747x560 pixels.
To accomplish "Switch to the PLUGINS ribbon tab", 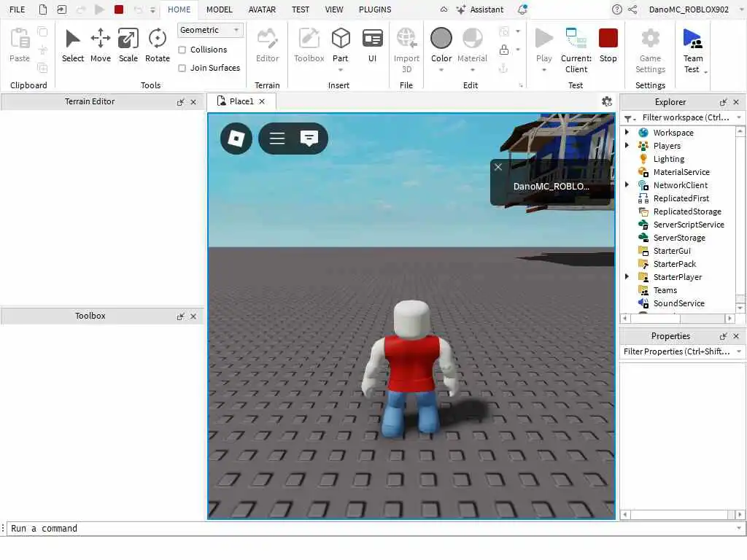I will coord(375,9).
